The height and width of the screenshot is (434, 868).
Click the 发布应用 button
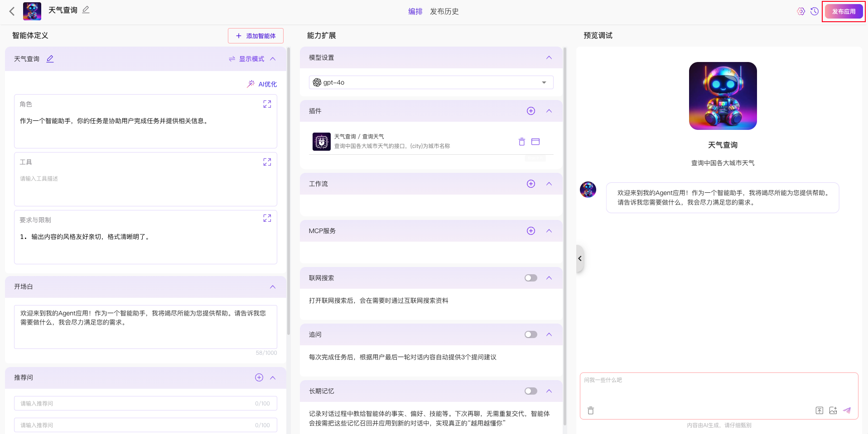coord(844,11)
